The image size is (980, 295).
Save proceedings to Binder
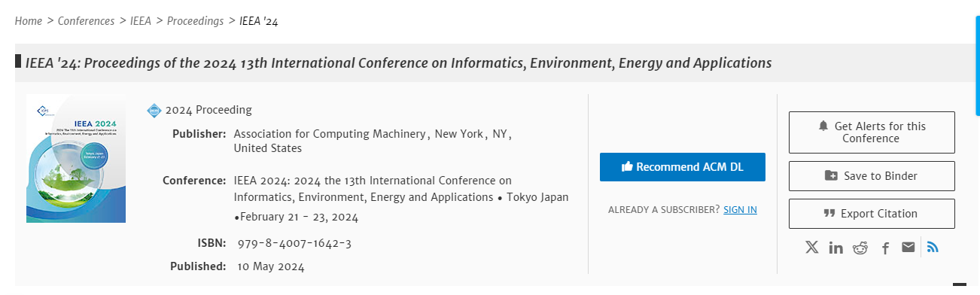[872, 176]
